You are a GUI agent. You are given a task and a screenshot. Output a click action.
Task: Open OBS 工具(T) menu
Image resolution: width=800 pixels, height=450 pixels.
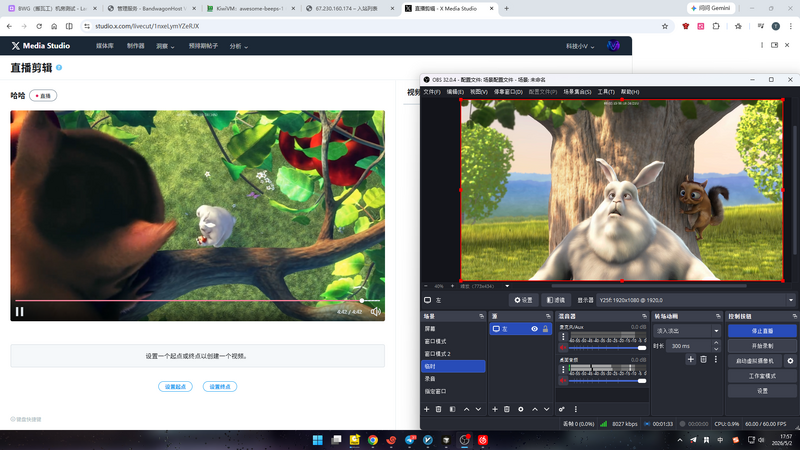point(606,92)
